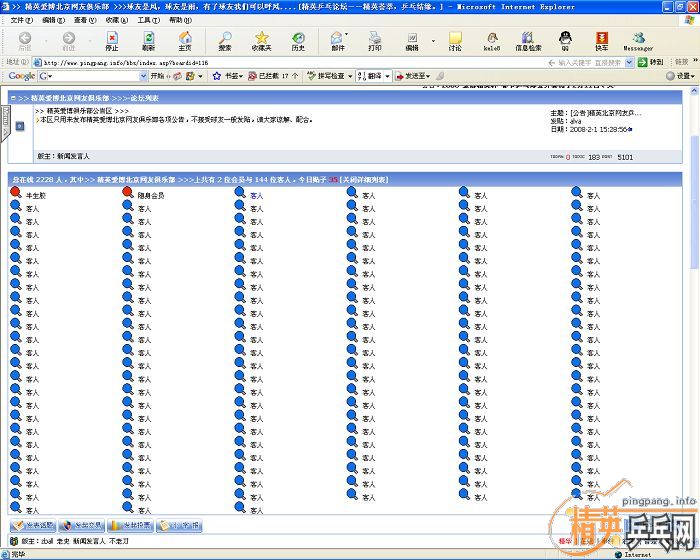Refresh the page using 刷新 icon
Image resolution: width=700 pixels, height=560 pixels.
pyautogui.click(x=149, y=42)
